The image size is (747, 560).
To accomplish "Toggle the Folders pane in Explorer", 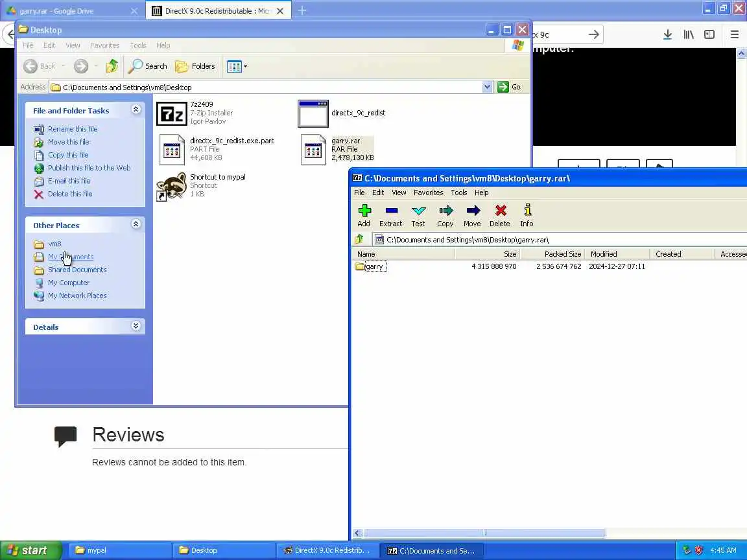I will 195,65.
